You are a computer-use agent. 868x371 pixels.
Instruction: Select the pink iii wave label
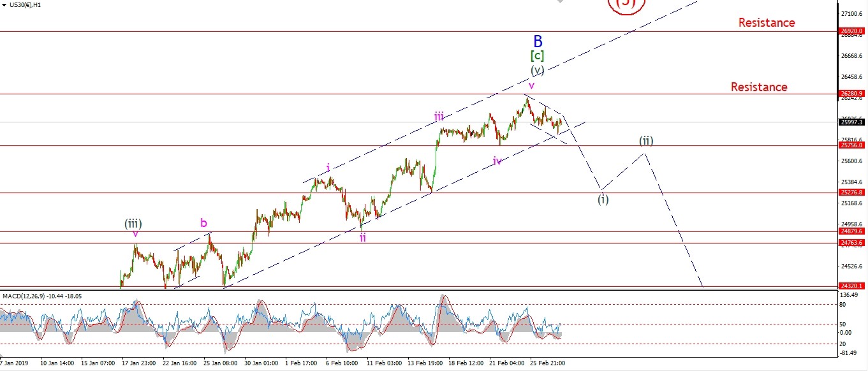click(x=439, y=116)
